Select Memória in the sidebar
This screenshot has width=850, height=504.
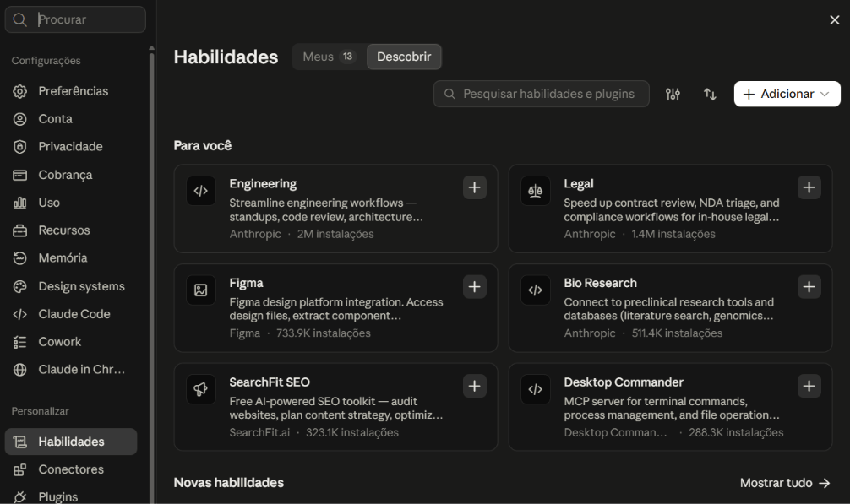coord(71,258)
